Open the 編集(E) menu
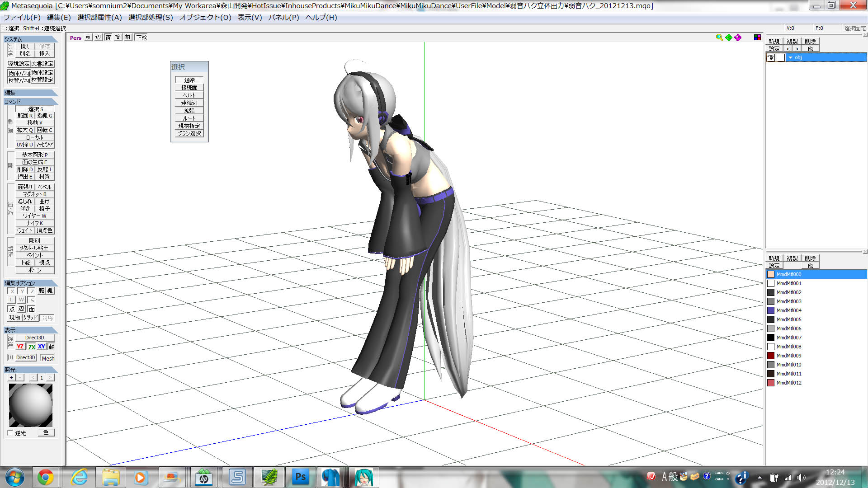The image size is (868, 488). 59,18
